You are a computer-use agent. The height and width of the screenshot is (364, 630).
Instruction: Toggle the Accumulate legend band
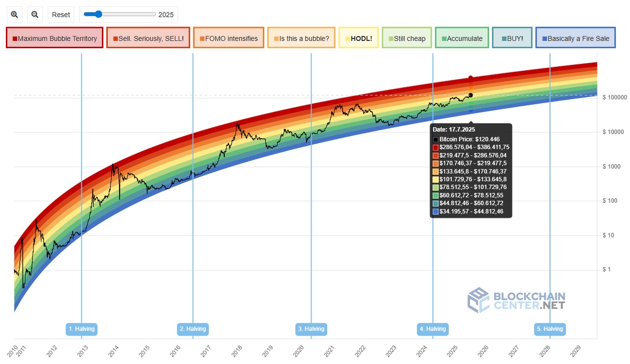pos(462,38)
